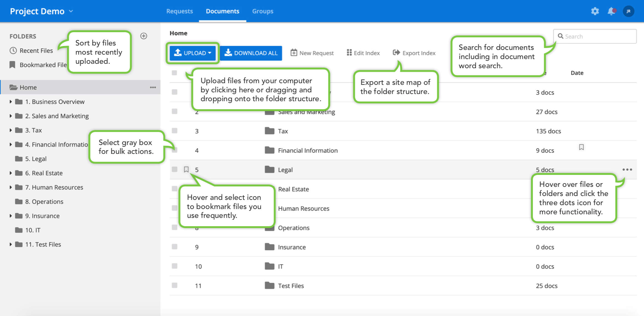Open the Human Resources folder row

[304, 208]
